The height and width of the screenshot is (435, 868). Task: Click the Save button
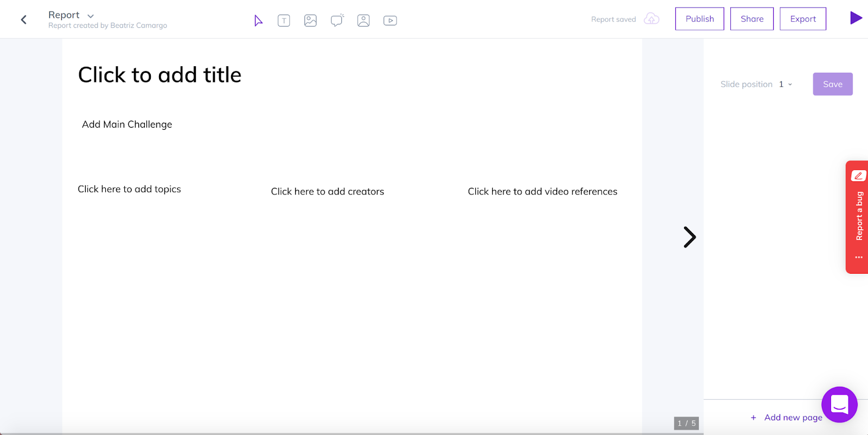point(833,84)
